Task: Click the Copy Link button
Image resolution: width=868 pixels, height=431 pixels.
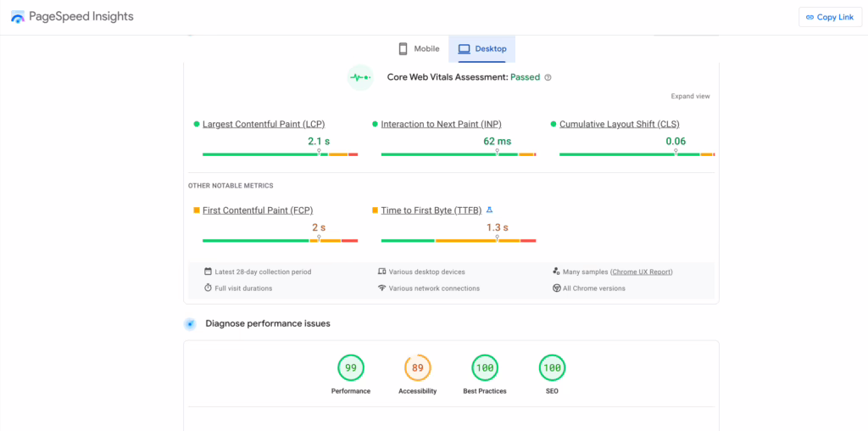Action: pos(830,17)
